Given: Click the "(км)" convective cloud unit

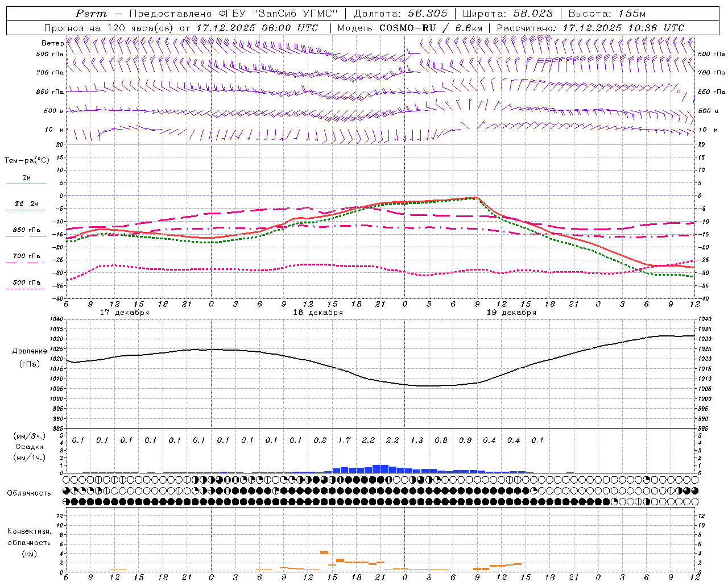Looking at the screenshot, I should 29,553.
